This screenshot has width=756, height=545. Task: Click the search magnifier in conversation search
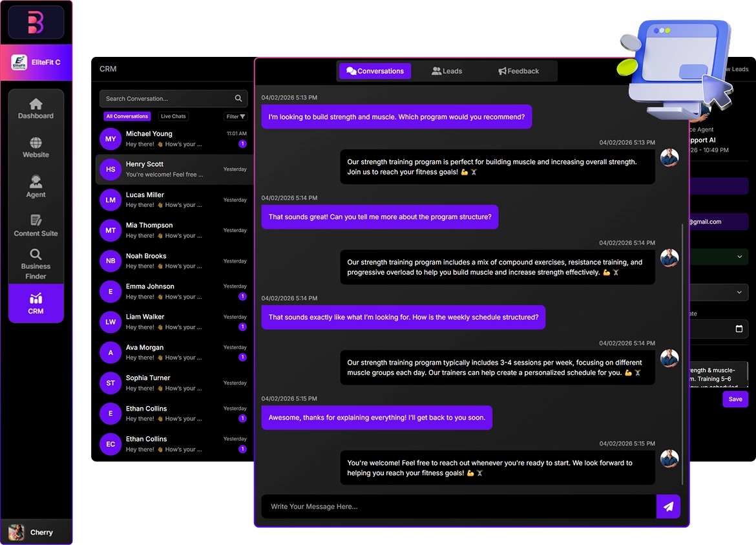(238, 98)
